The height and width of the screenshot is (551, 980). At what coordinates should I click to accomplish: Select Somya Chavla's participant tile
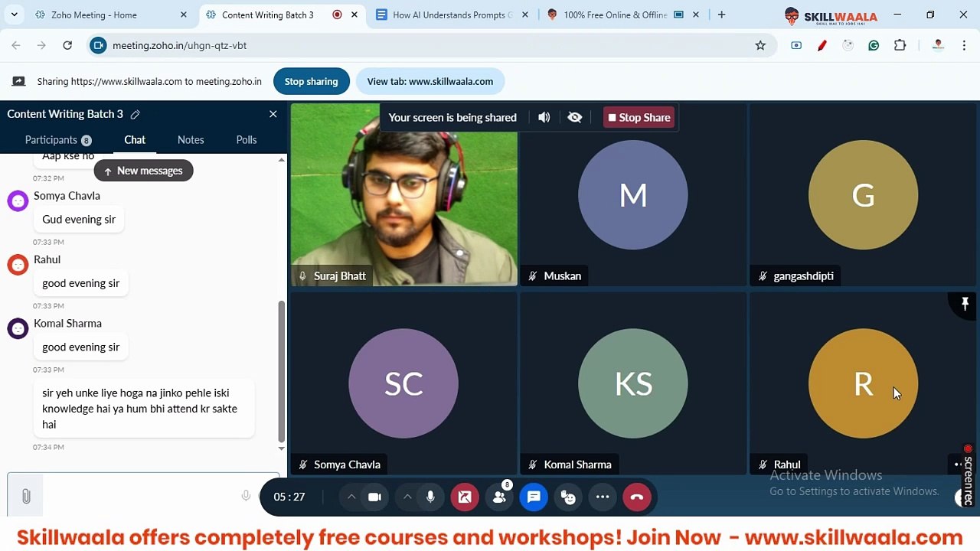pyautogui.click(x=403, y=383)
